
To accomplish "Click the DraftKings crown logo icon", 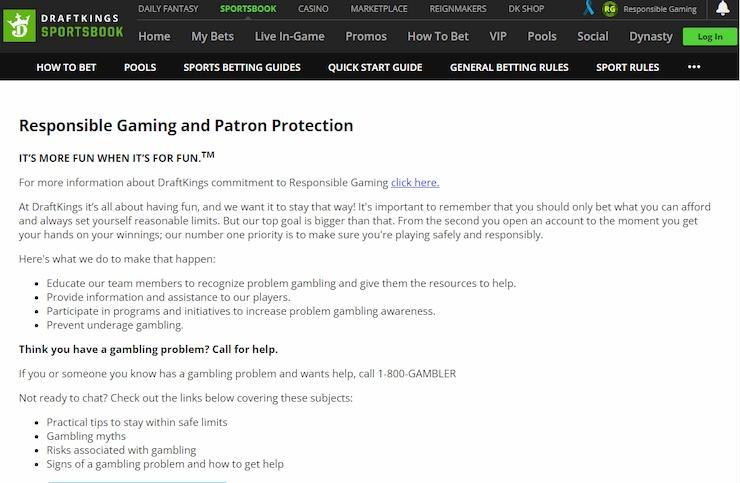I will click(19, 26).
